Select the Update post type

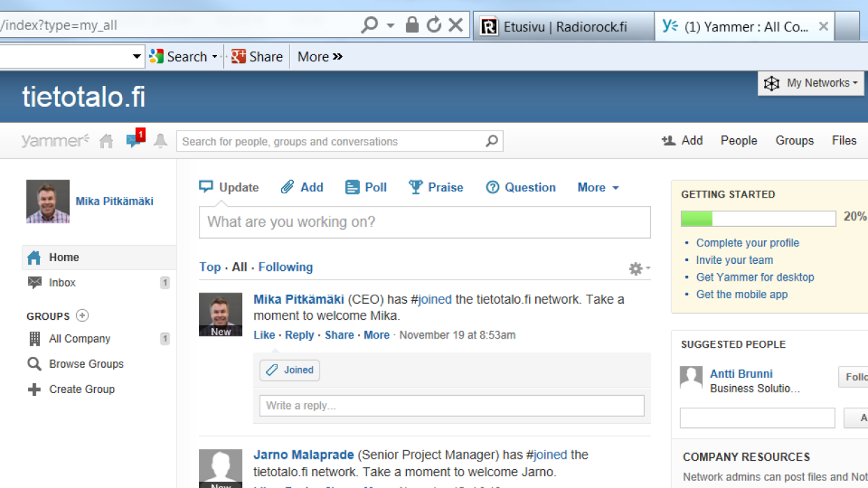click(x=229, y=187)
